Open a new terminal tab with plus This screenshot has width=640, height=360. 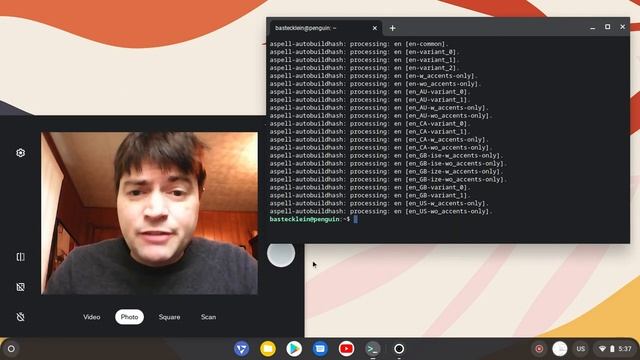click(393, 28)
